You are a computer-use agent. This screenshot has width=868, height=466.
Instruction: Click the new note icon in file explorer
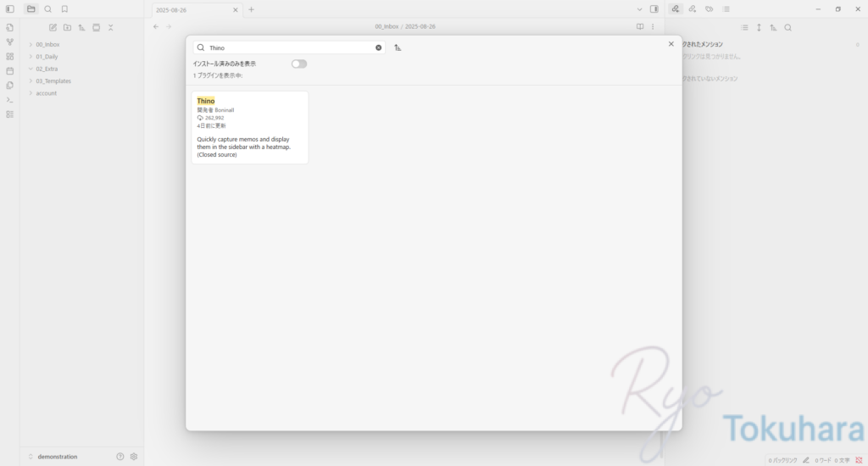point(53,27)
